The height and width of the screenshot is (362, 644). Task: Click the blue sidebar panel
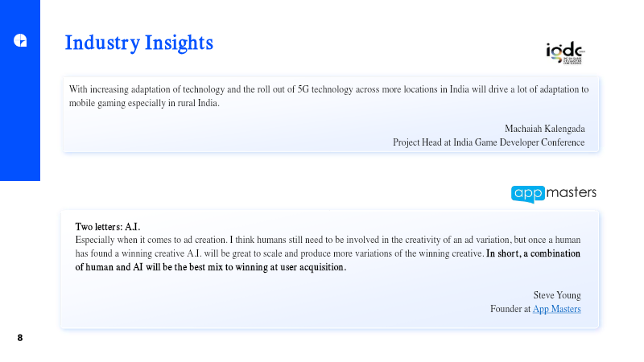click(20, 90)
